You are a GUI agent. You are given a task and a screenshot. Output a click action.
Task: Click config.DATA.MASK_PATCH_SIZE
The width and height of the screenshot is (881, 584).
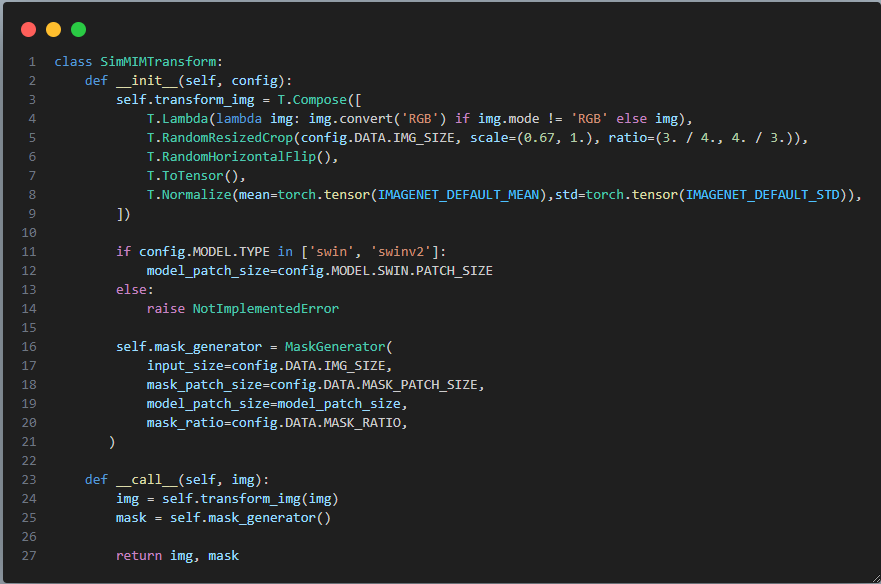(373, 385)
